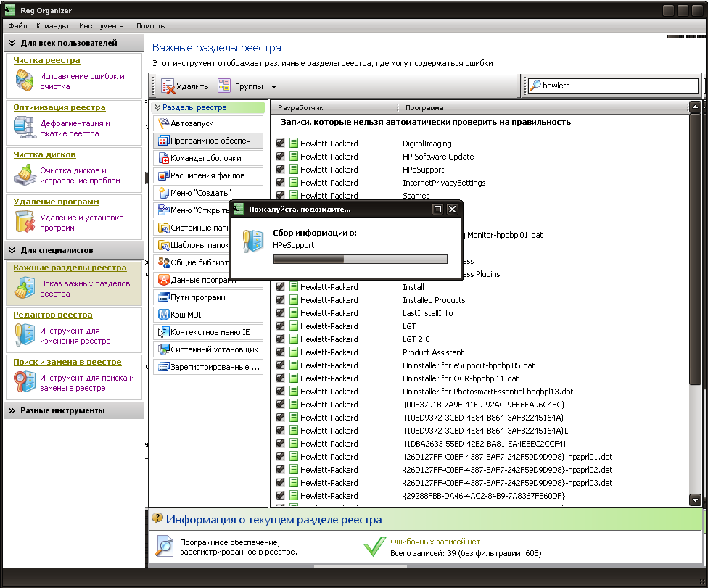This screenshot has width=708, height=588.
Task: Uncheck the Uninstaller for OCR-hpqbpl11.dat checkbox
Action: tap(280, 378)
